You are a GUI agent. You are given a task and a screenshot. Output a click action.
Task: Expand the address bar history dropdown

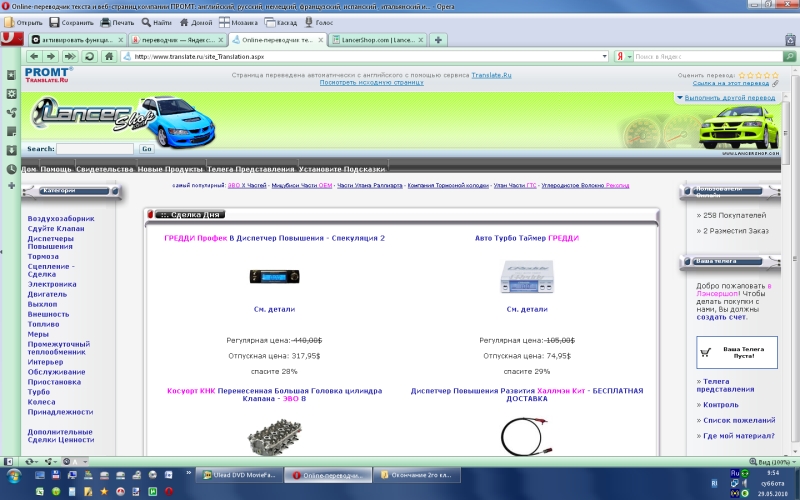[605, 56]
